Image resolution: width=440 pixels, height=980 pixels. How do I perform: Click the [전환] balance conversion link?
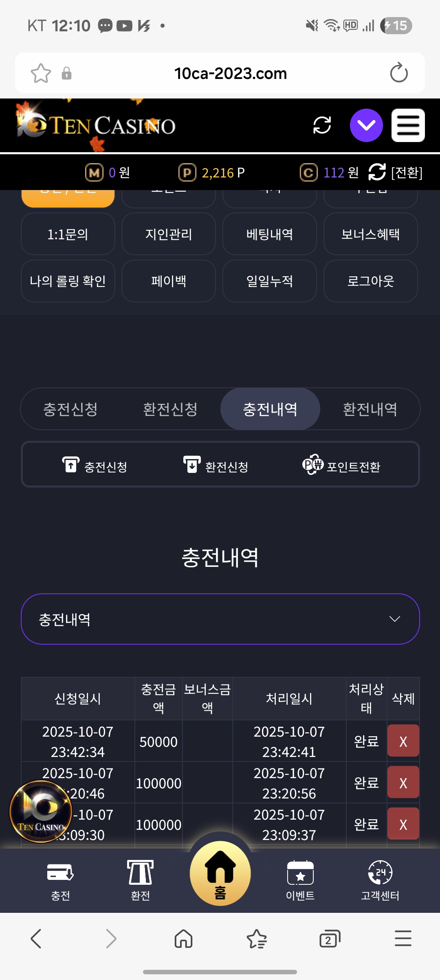pos(396,173)
